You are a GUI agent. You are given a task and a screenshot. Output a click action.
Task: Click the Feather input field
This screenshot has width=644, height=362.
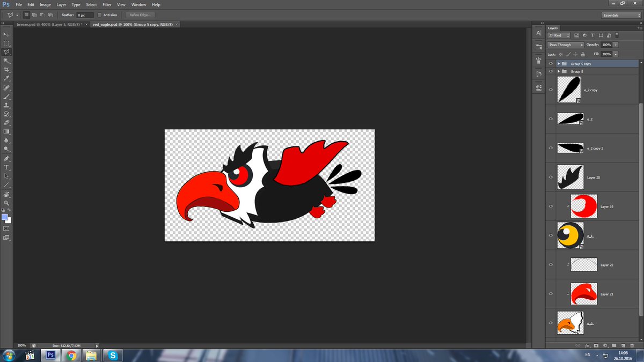(85, 15)
